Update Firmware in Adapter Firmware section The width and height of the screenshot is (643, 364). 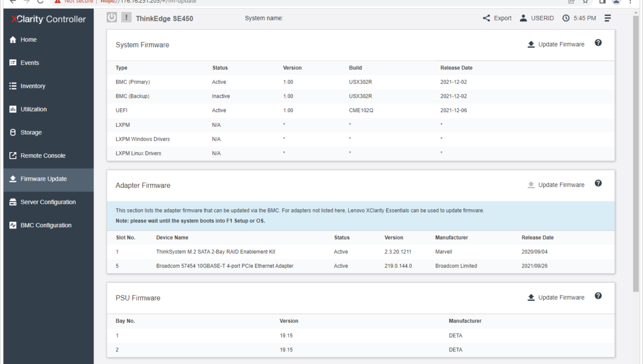tap(556, 184)
